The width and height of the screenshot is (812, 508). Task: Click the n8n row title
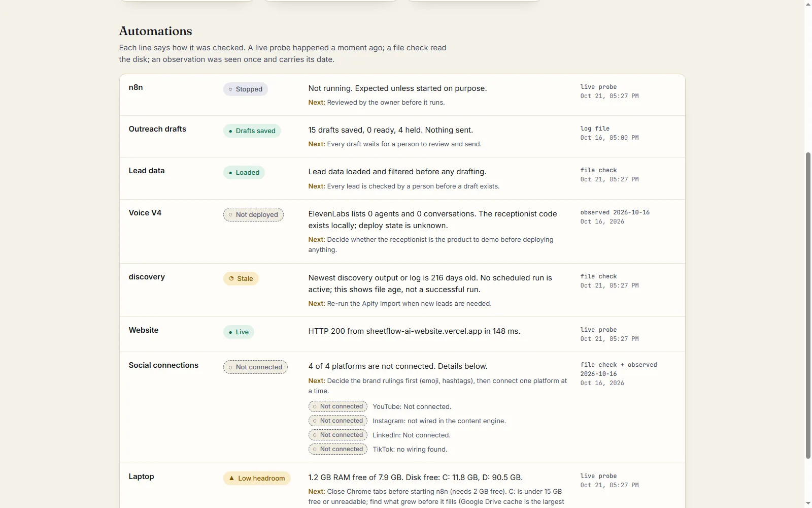136,87
